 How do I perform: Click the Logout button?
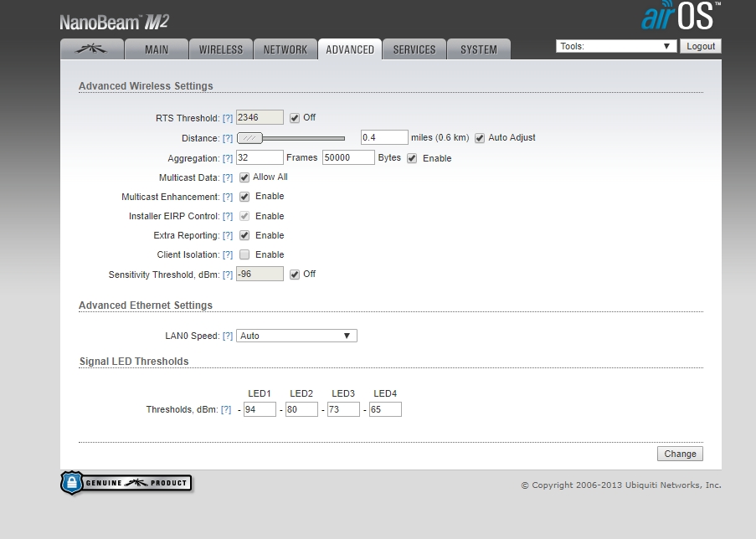point(701,46)
